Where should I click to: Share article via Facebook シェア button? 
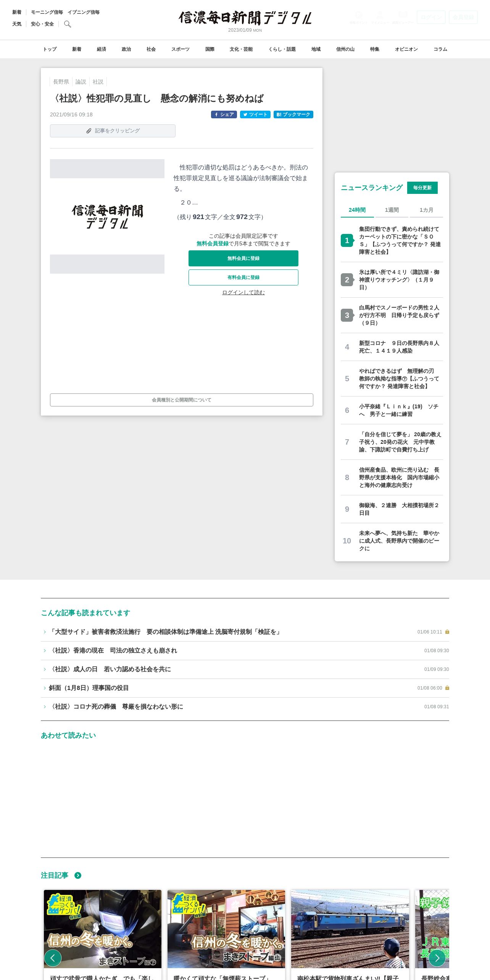coord(224,114)
